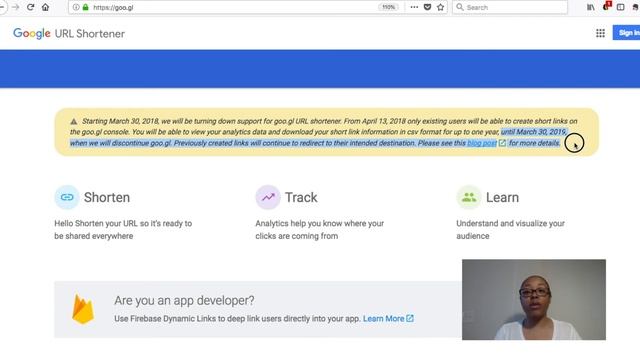Focus the browser Search box
This screenshot has width=640, height=360.
pyautogui.click(x=510, y=7)
